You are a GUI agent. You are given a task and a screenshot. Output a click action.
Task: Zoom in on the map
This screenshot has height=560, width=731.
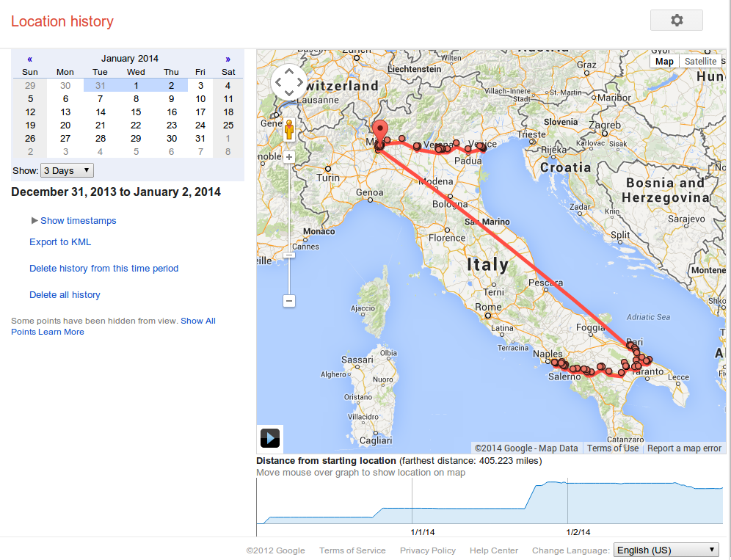coord(289,157)
